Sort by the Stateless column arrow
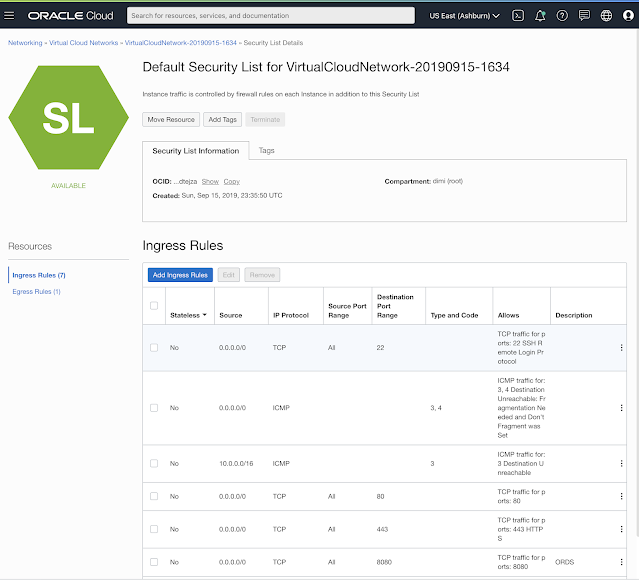 coord(205,315)
